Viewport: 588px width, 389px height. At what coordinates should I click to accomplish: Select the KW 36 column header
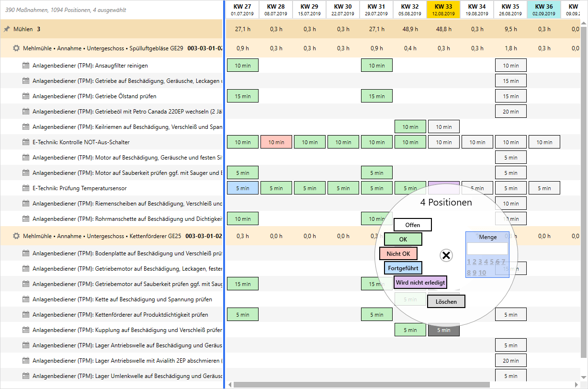coord(544,10)
